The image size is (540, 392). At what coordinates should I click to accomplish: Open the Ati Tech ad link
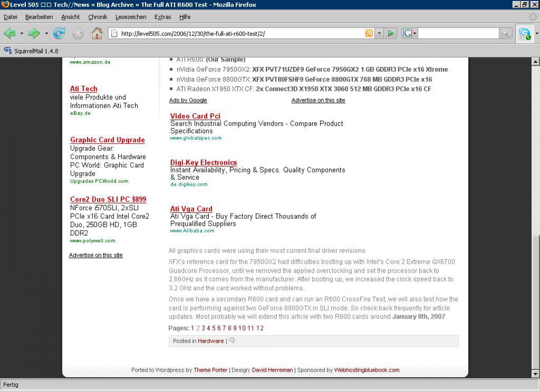tap(84, 89)
